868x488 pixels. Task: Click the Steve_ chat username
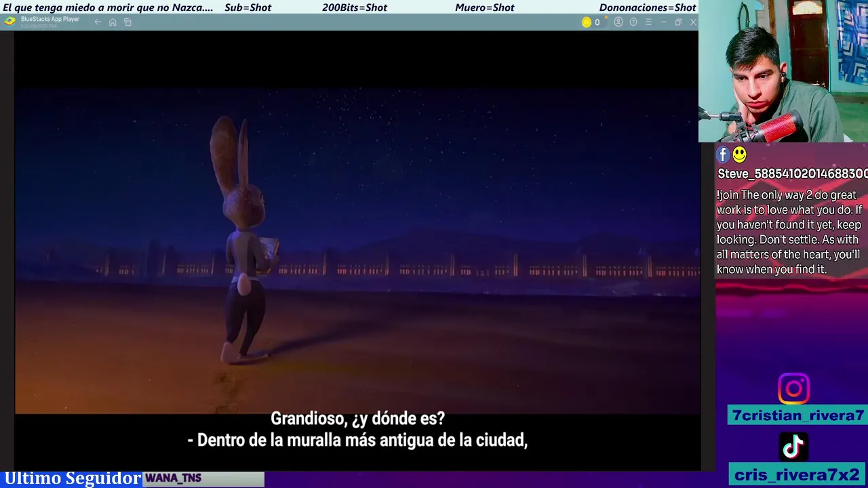[x=792, y=174]
